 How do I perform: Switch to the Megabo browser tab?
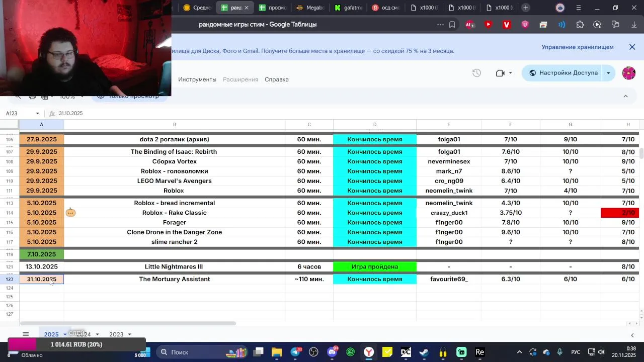point(310,8)
